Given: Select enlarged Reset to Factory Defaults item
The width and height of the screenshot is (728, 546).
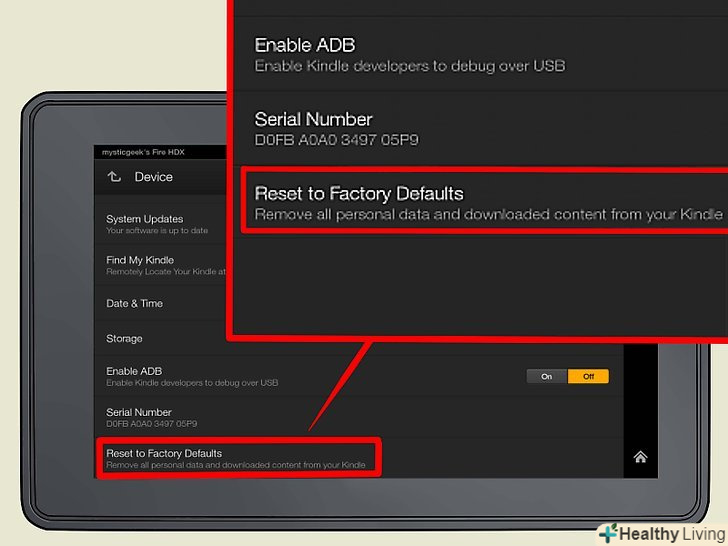Looking at the screenshot, I should [486, 202].
